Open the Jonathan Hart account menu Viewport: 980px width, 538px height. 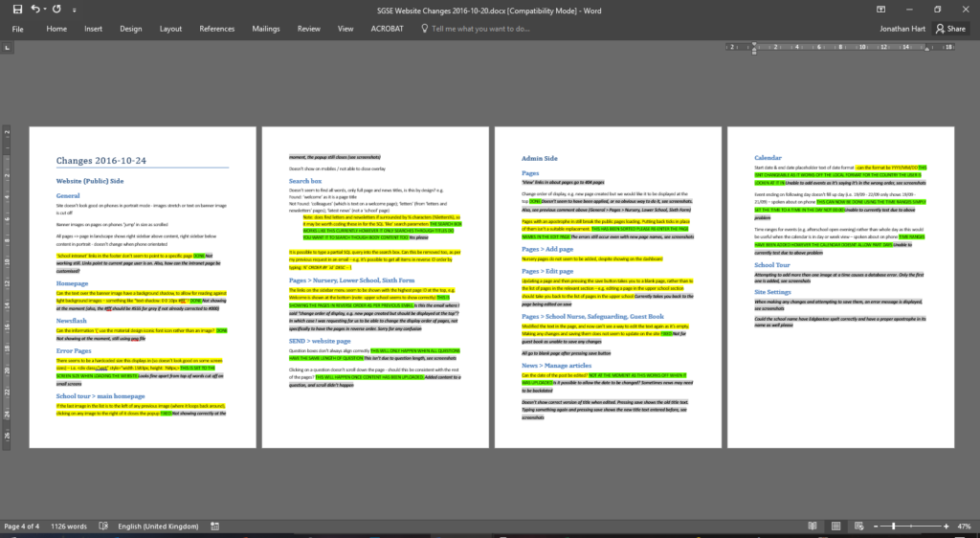click(902, 29)
